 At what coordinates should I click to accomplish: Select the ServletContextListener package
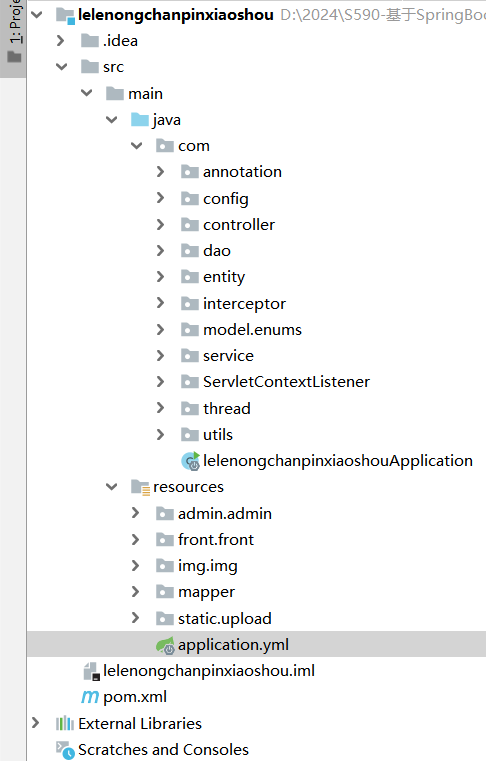click(x=286, y=382)
